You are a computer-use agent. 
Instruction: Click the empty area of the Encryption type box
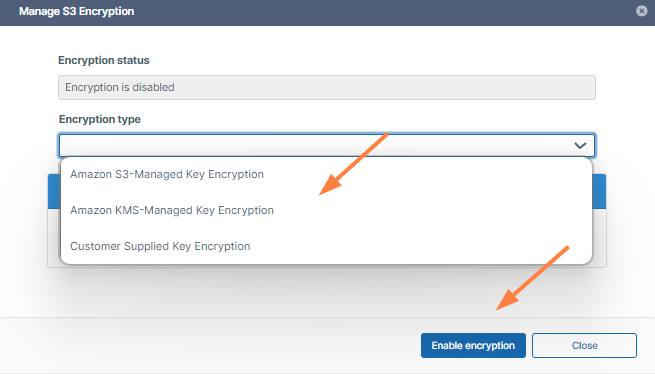tap(315, 145)
